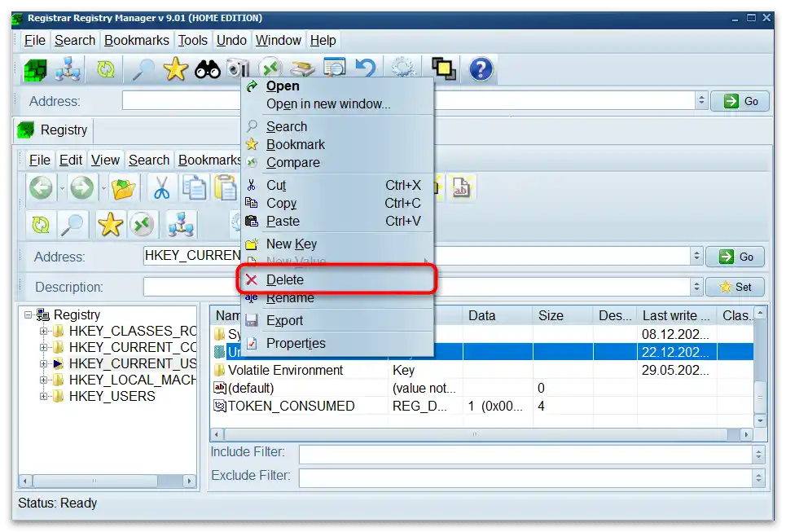Click the Description input field

[x=417, y=287]
